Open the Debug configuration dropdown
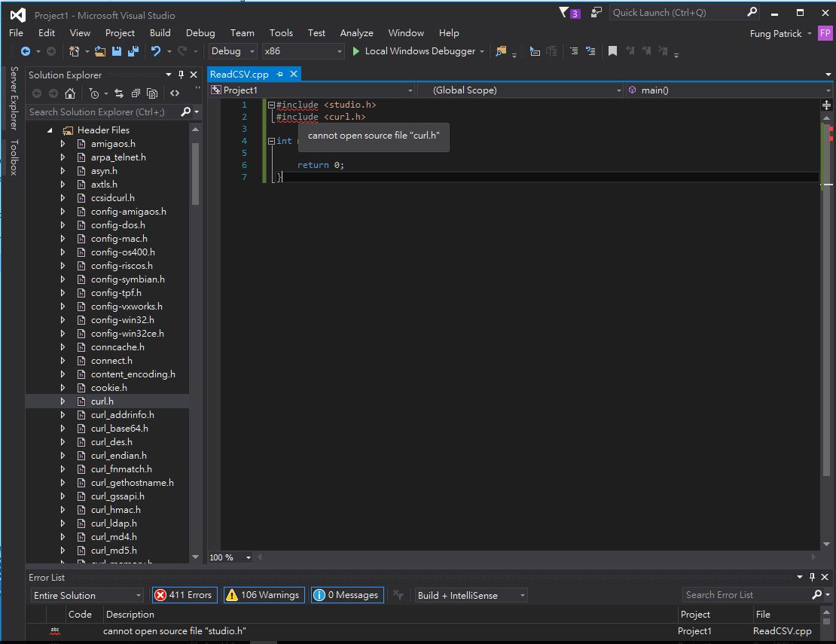 [233, 51]
